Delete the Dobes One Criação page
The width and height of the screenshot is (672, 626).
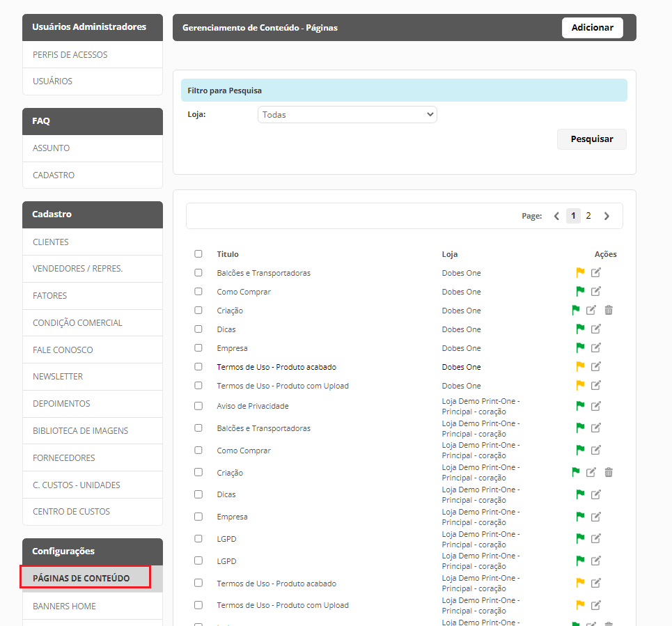click(x=609, y=311)
